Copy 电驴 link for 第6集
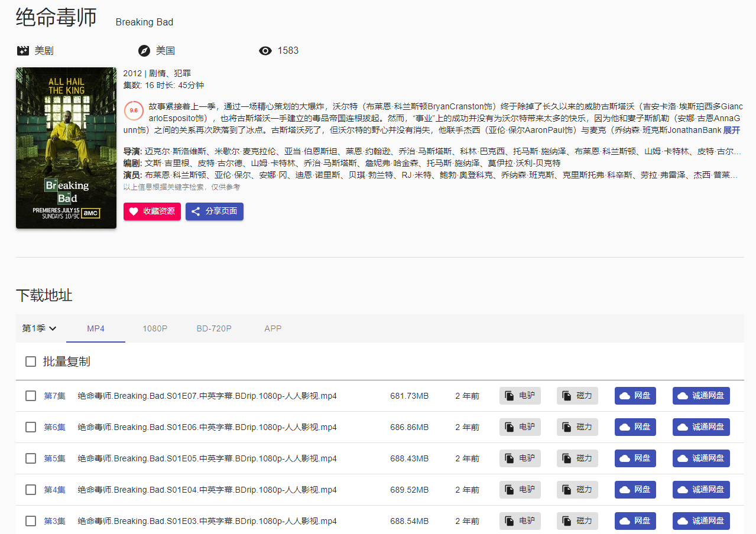This screenshot has width=756, height=534. click(x=520, y=427)
